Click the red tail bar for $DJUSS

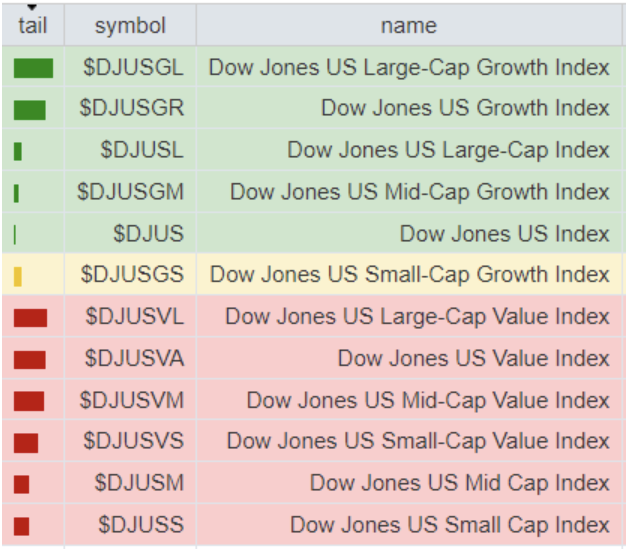point(22,525)
